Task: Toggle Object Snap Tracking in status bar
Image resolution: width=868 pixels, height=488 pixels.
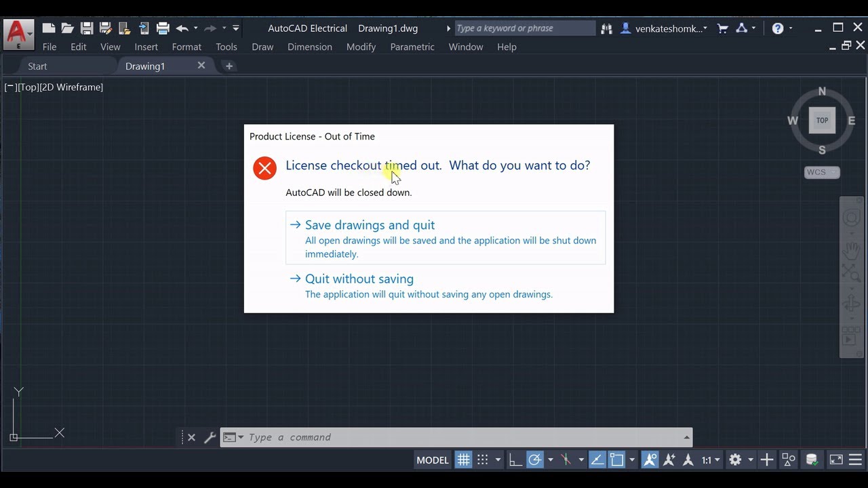Action: (597, 460)
